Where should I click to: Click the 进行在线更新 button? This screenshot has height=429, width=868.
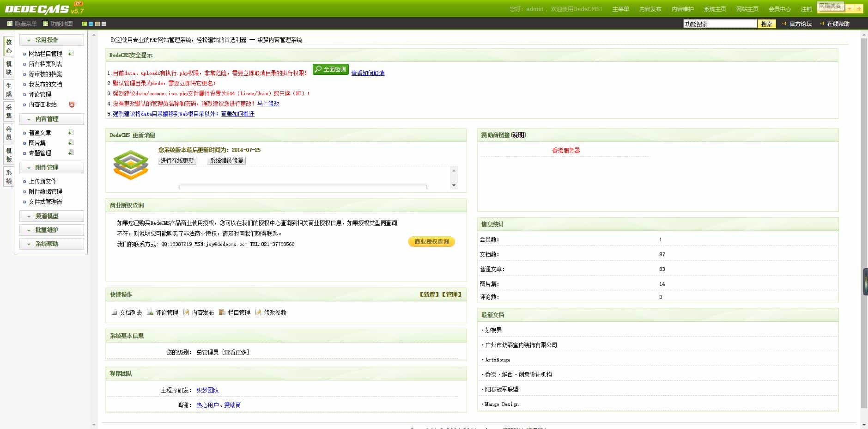pyautogui.click(x=177, y=160)
